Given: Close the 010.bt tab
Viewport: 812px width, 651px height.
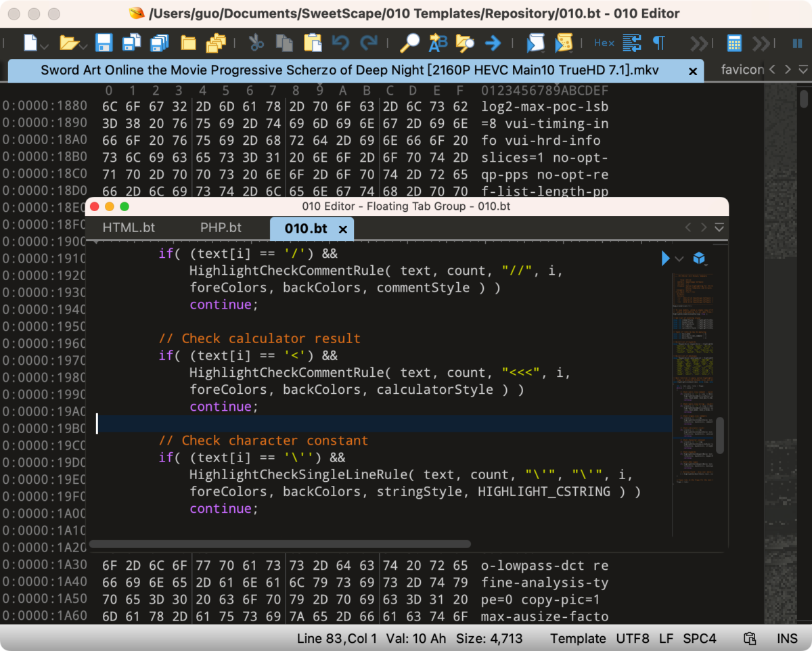Looking at the screenshot, I should pyautogui.click(x=343, y=229).
